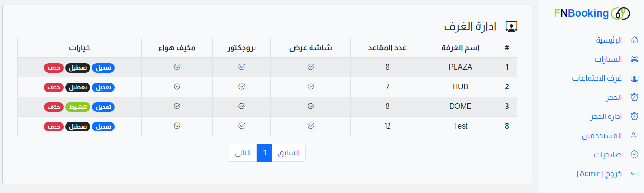This screenshot has width=644, height=193.
Task: Click the display screen checkmark in HUB row
Action: coord(311,86)
